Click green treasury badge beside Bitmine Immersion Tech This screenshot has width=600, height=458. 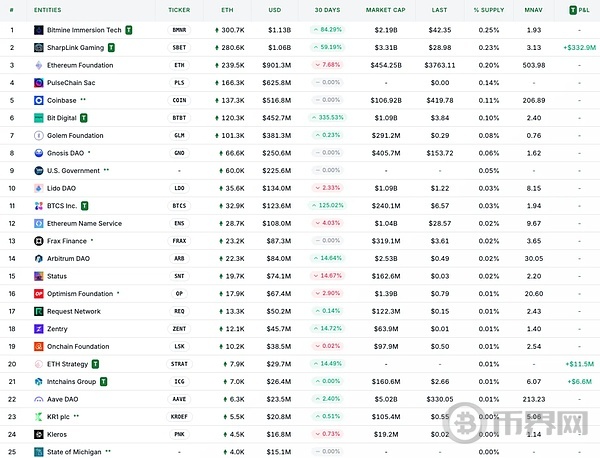(129, 30)
